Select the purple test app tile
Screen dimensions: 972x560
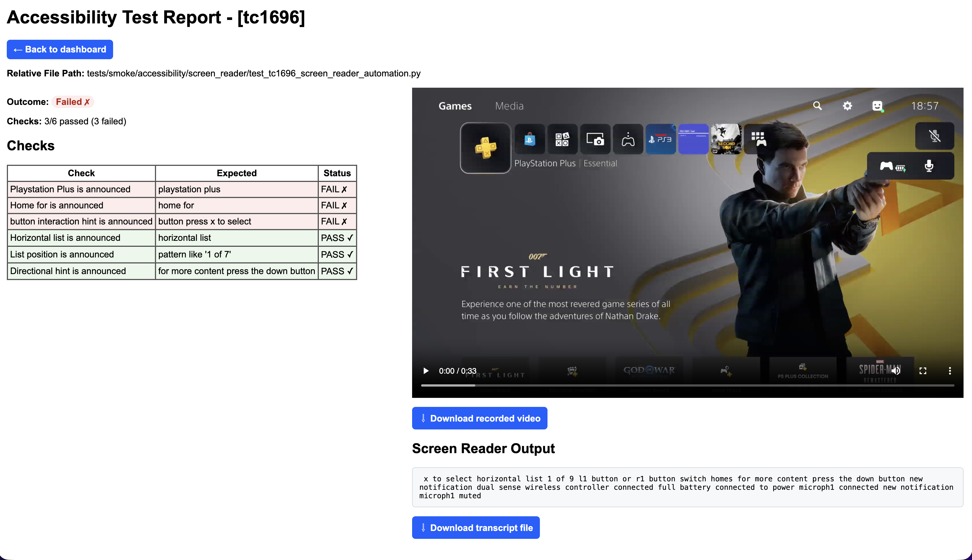(x=693, y=139)
